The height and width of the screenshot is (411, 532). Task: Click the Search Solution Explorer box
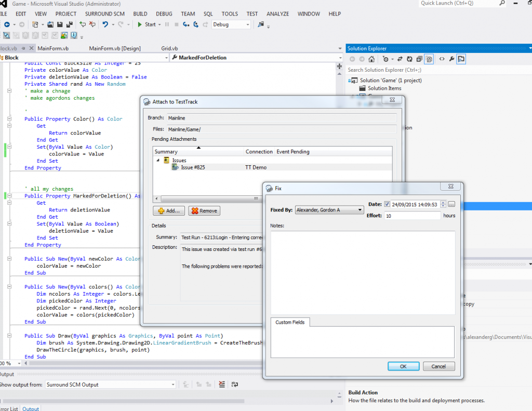tap(437, 70)
